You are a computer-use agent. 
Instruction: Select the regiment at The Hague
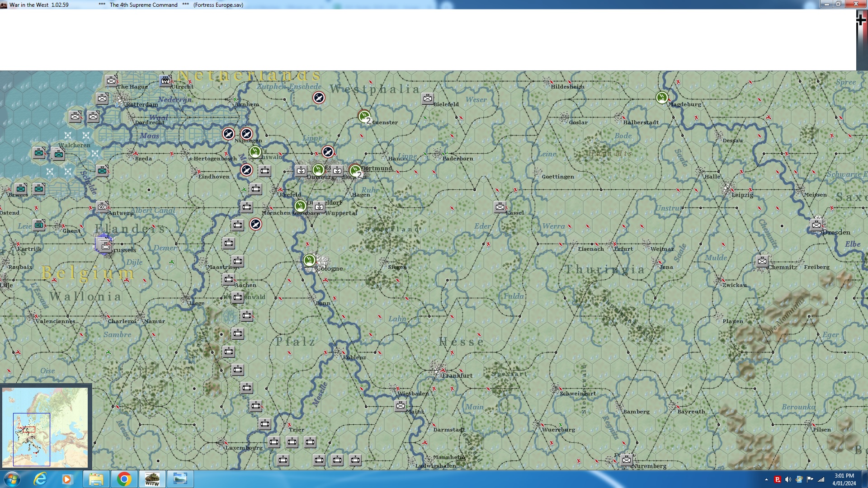pos(111,81)
